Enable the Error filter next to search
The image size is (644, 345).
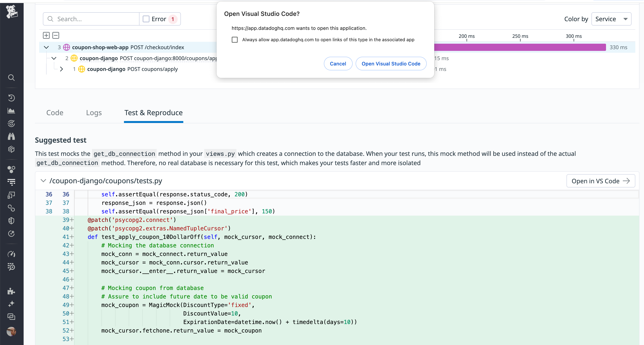point(146,19)
